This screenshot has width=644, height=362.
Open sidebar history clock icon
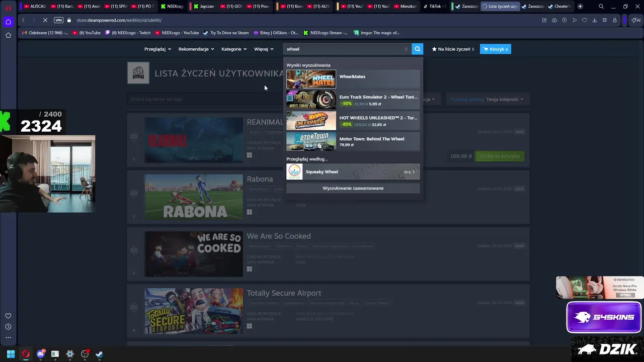8,327
